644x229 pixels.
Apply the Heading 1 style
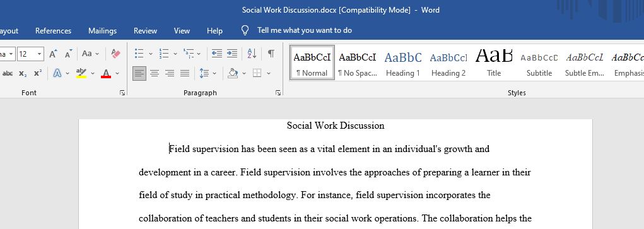403,62
